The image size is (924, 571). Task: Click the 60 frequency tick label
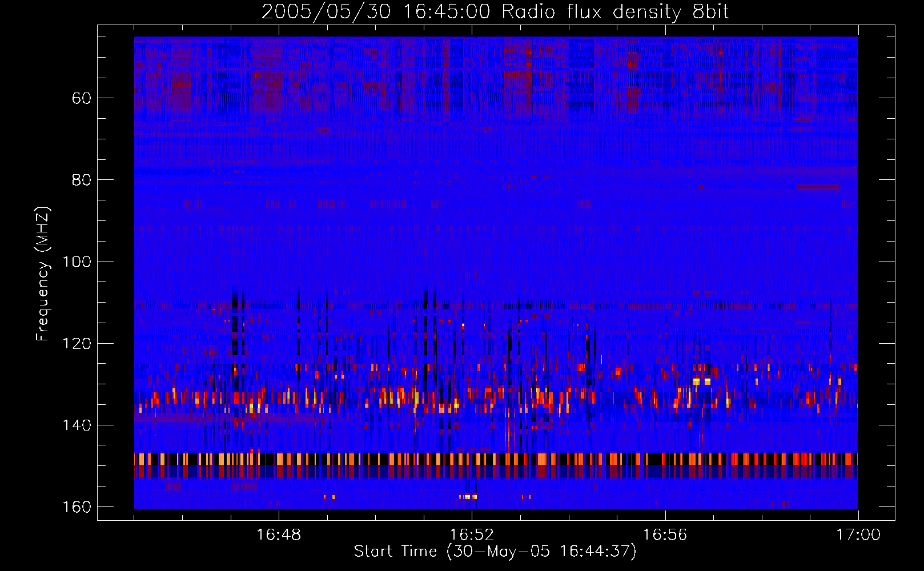(x=82, y=98)
